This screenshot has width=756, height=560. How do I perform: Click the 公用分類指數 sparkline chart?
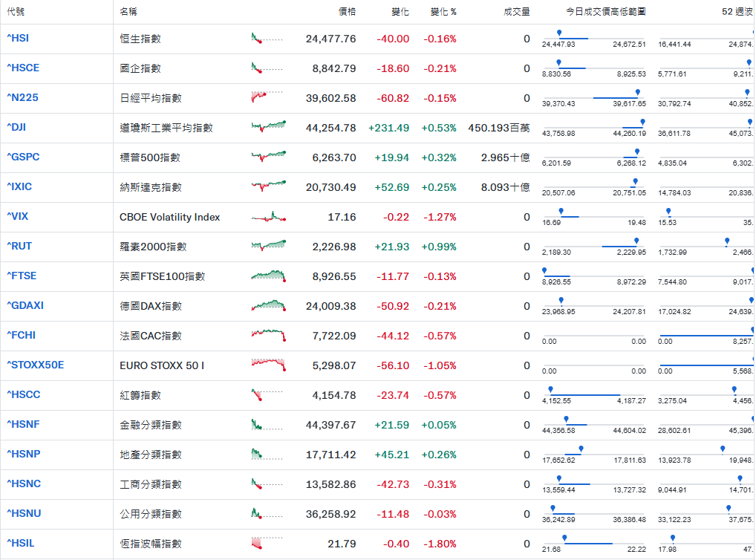[268, 514]
